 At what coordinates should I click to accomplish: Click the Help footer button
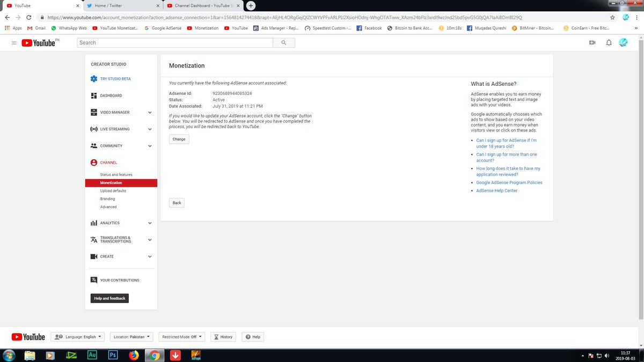pos(253,337)
